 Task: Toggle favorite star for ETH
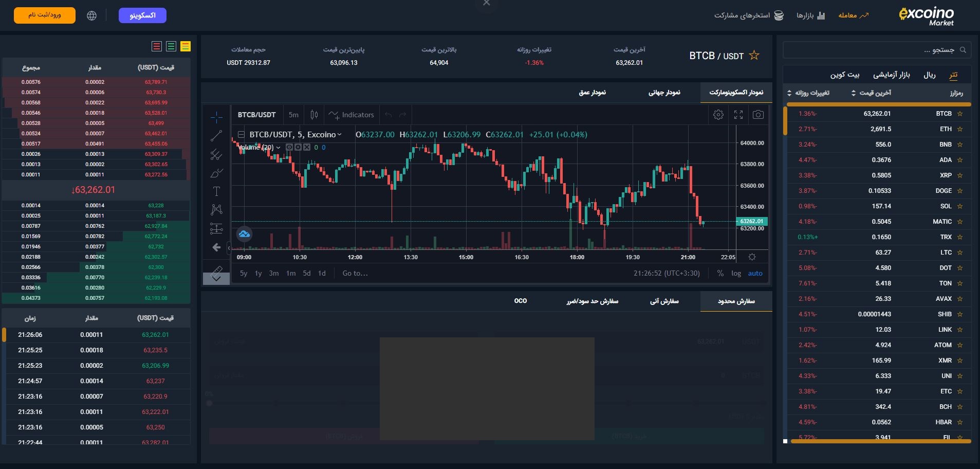pyautogui.click(x=959, y=129)
